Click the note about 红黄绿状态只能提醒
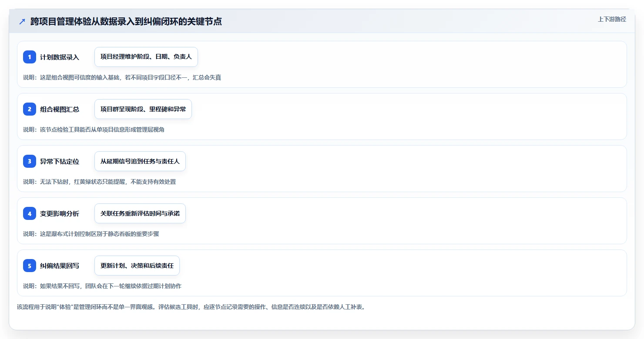Screen dimensions: 644x339 pos(100,182)
